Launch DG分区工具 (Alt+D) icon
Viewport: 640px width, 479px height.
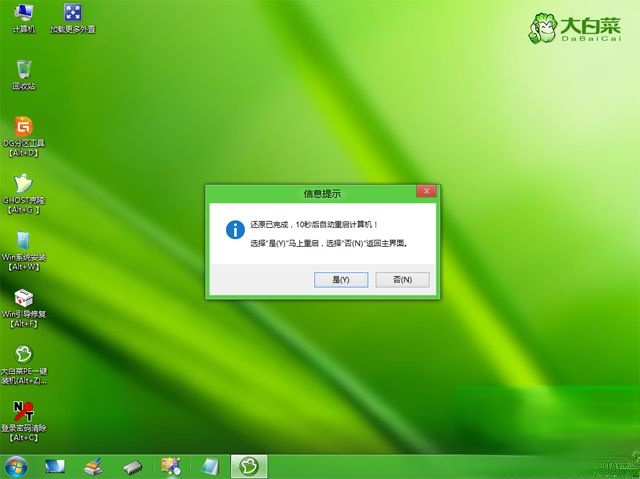tap(24, 137)
